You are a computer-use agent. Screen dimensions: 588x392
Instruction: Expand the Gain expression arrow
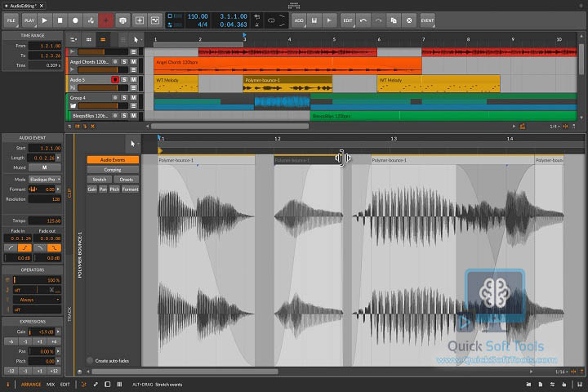tap(59, 332)
